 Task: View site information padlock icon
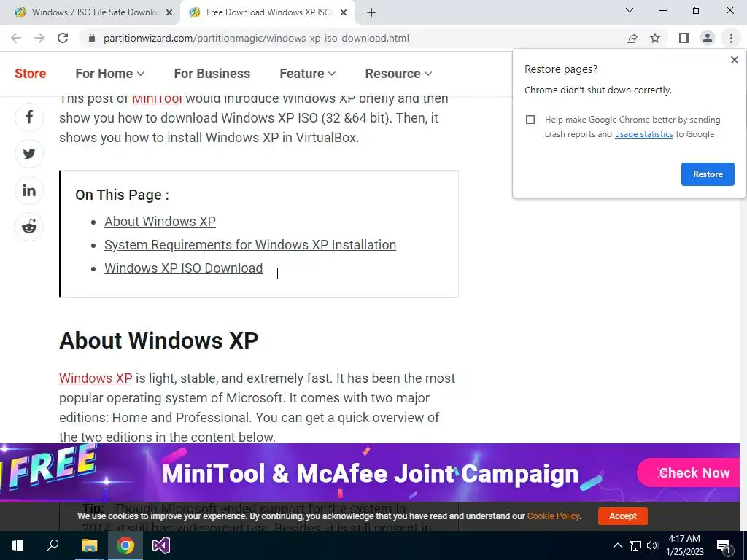point(92,38)
